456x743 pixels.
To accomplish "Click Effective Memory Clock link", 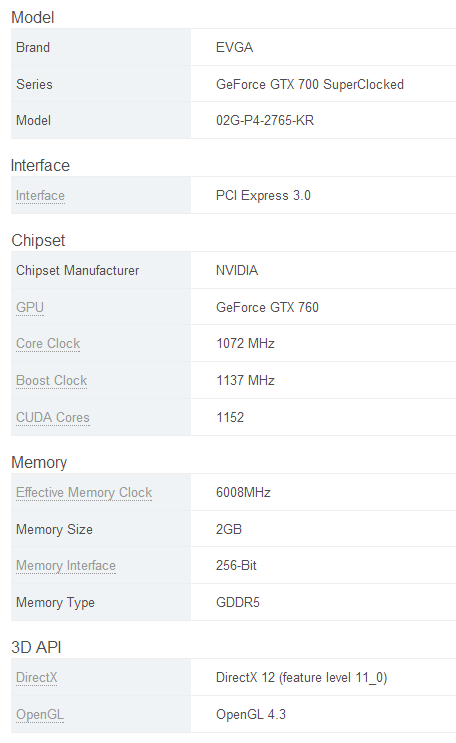I will (x=84, y=493).
